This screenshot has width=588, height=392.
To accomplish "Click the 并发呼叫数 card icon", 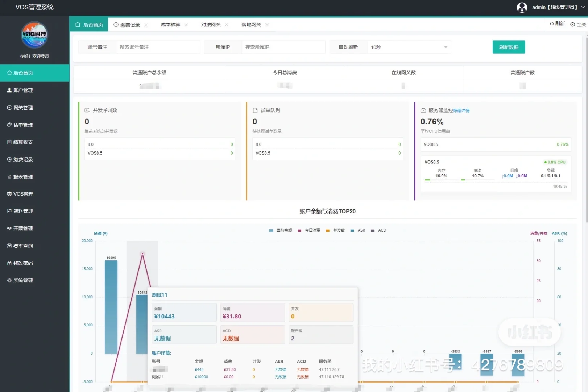I will 87,110.
